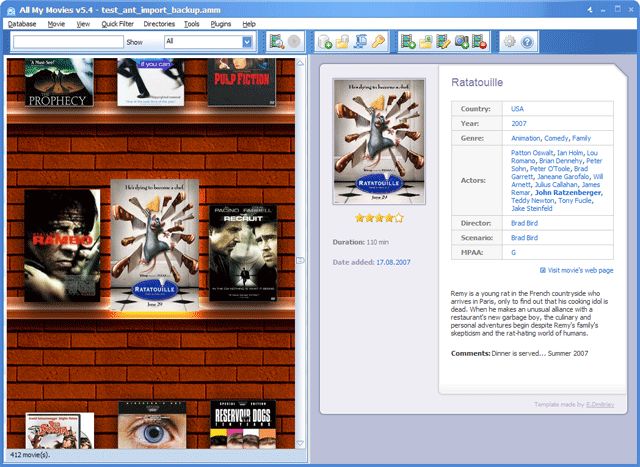Click the Family genre link
Viewport: 640px width, 467px height.
[581, 138]
